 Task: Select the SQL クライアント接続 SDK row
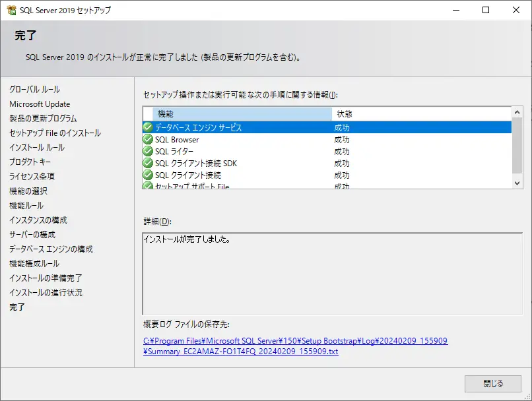click(327, 163)
